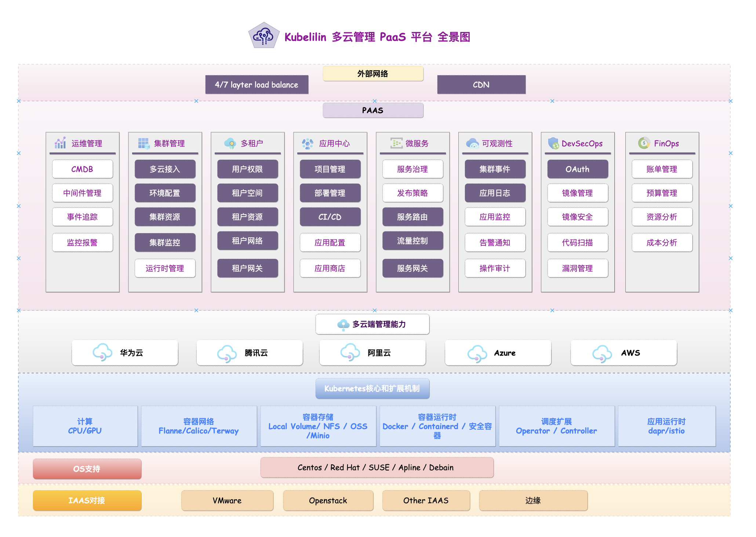Click the 多云端管理能力 label box

click(x=372, y=324)
